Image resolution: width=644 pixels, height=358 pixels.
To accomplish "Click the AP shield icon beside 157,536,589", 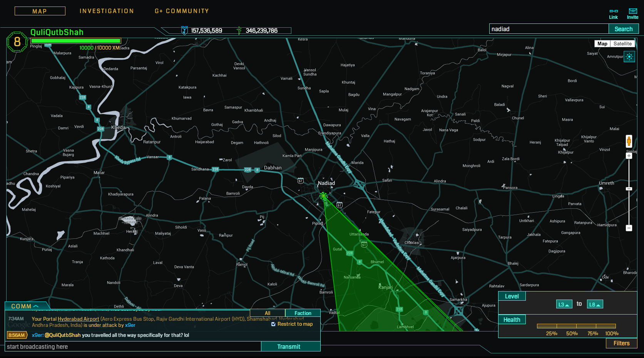I will [x=184, y=30].
